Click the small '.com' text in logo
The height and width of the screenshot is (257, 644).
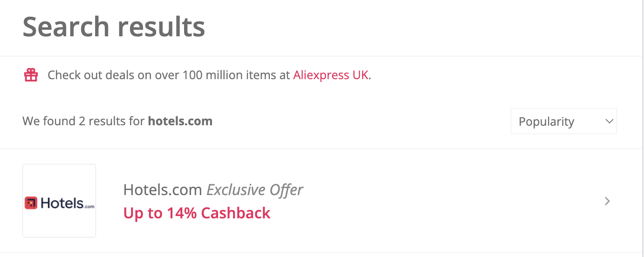89,206
